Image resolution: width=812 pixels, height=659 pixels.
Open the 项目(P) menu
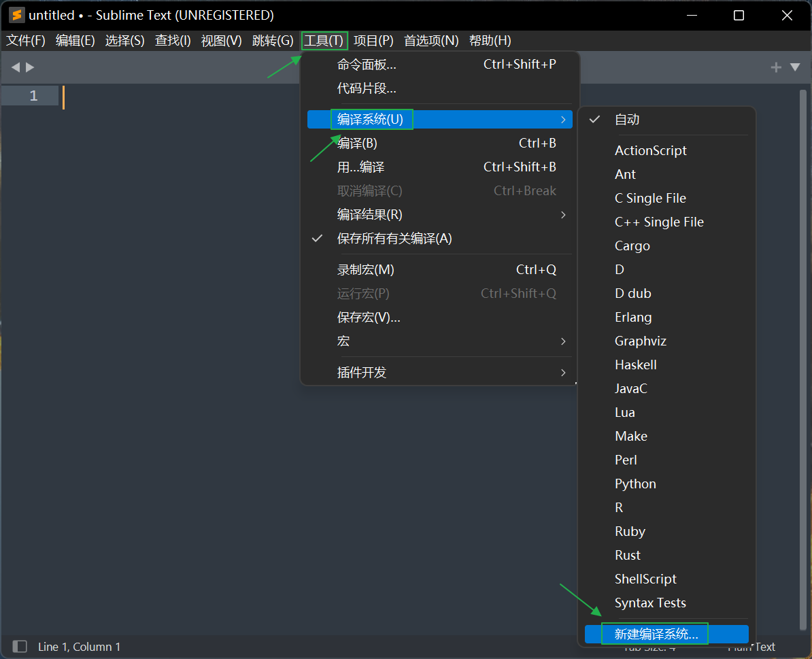pyautogui.click(x=373, y=40)
